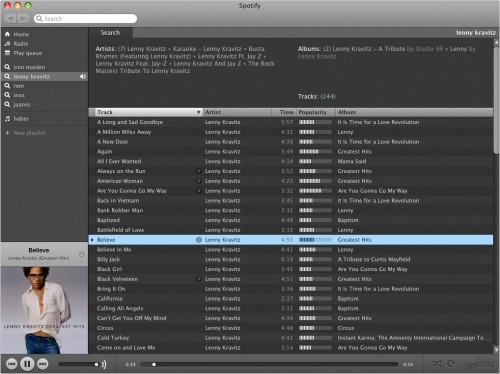Toggle repeat mode
This screenshot has height=374, width=500.
[451, 364]
